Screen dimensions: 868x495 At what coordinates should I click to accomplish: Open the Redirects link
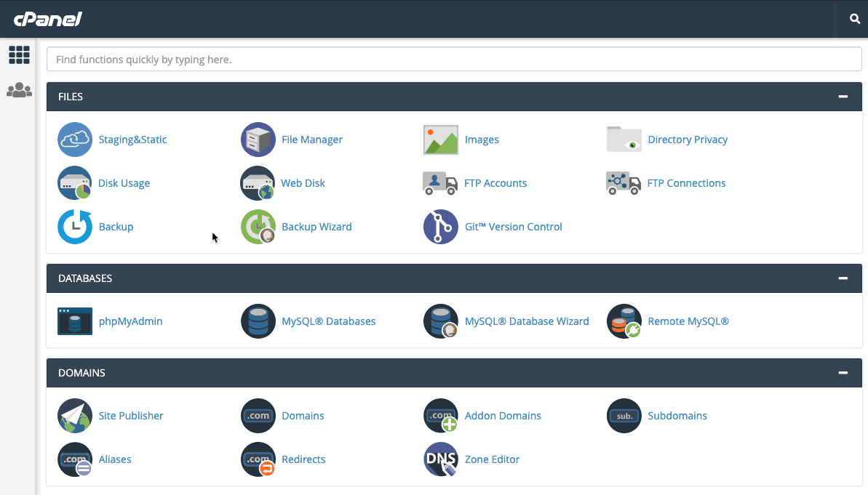point(303,459)
